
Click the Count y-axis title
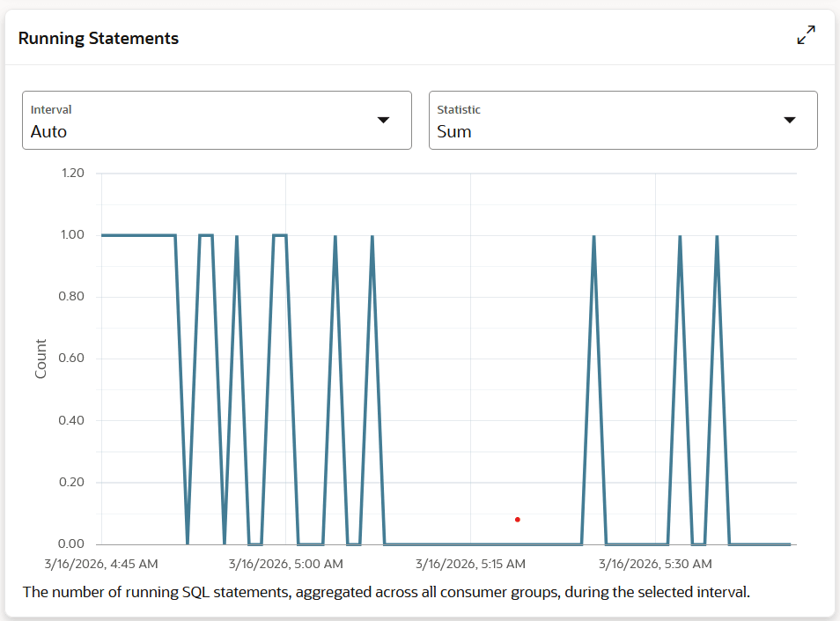pyautogui.click(x=41, y=359)
